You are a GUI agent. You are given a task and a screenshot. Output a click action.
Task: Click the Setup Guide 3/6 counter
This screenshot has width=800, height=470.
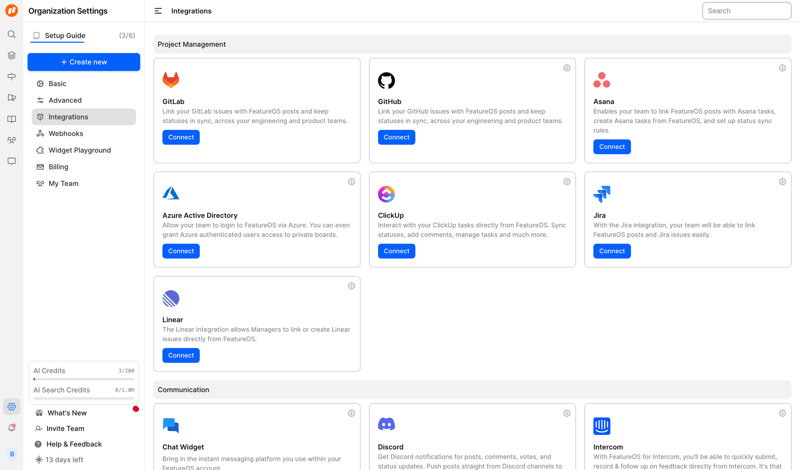(127, 36)
